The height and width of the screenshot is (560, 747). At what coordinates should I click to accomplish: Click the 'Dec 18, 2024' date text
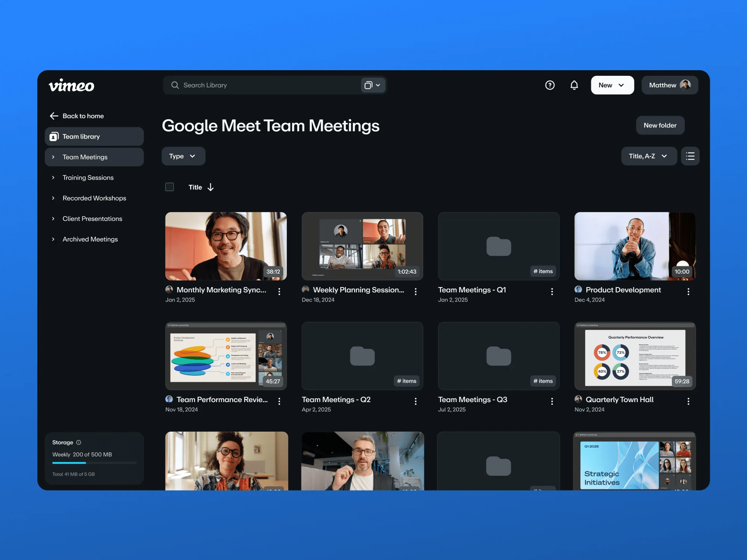(318, 300)
